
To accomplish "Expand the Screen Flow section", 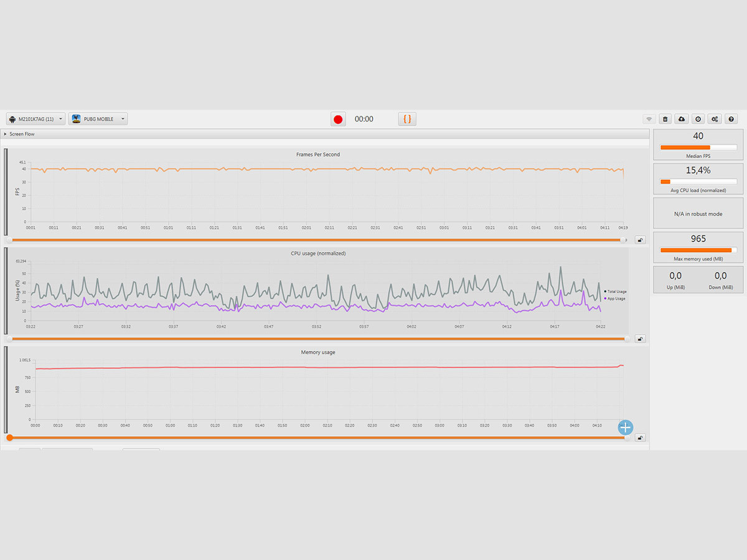I will (x=6, y=134).
